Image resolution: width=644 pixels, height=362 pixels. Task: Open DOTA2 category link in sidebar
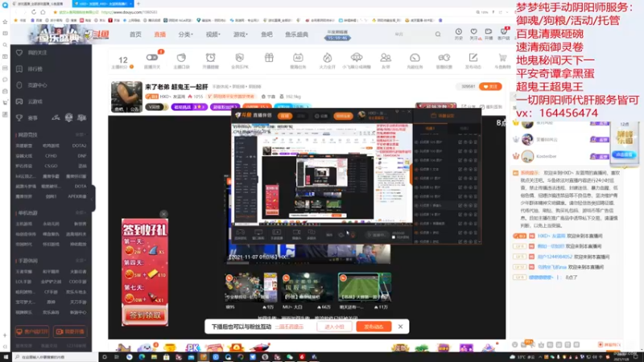pos(79,146)
